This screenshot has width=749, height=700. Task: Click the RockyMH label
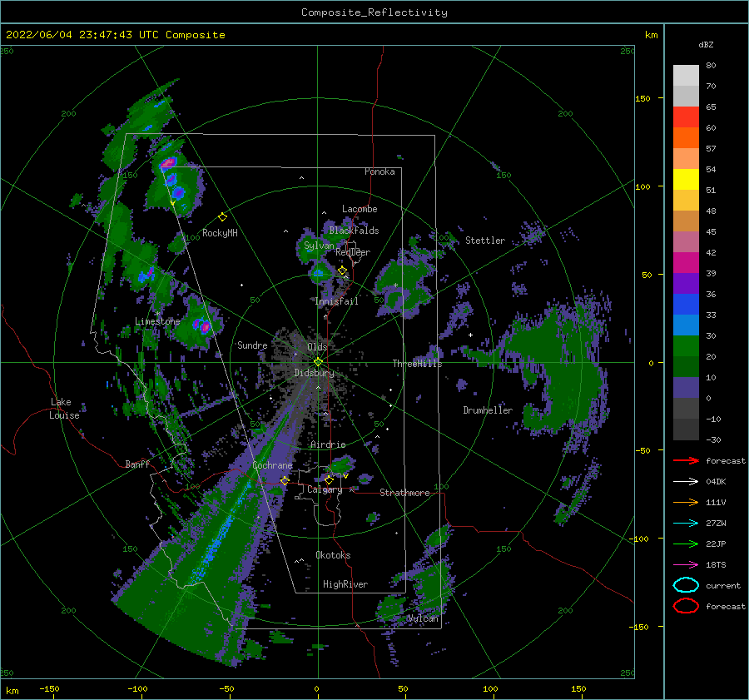point(220,233)
